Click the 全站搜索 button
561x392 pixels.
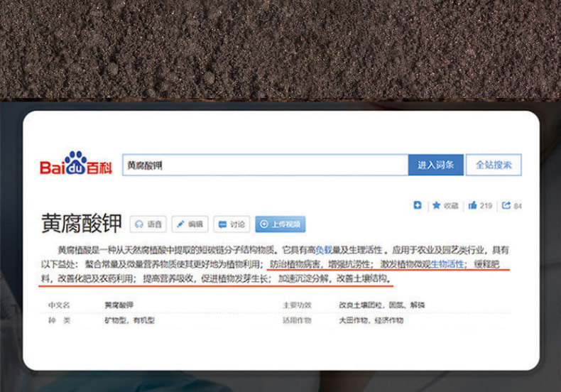tap(494, 165)
